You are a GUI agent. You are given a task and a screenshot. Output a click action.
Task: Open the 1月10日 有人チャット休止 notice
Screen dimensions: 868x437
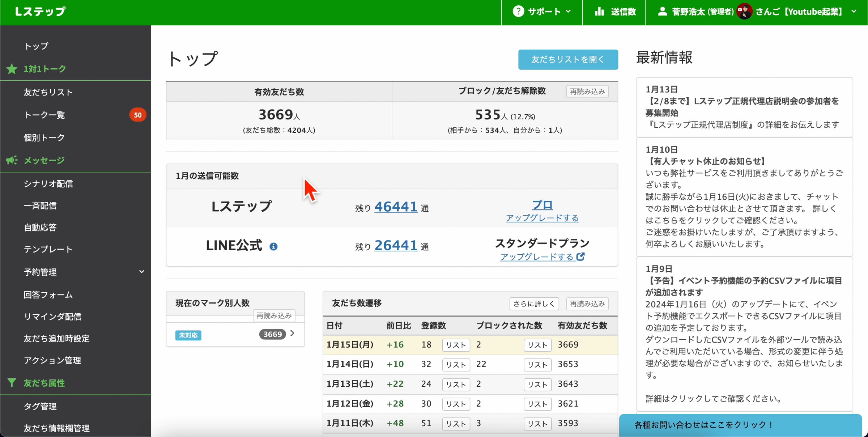(744, 197)
